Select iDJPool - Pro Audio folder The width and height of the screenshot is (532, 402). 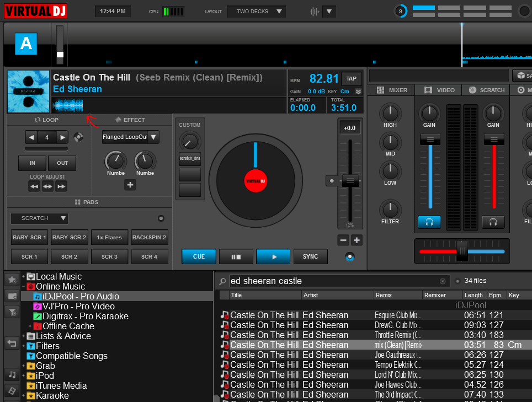116,296
